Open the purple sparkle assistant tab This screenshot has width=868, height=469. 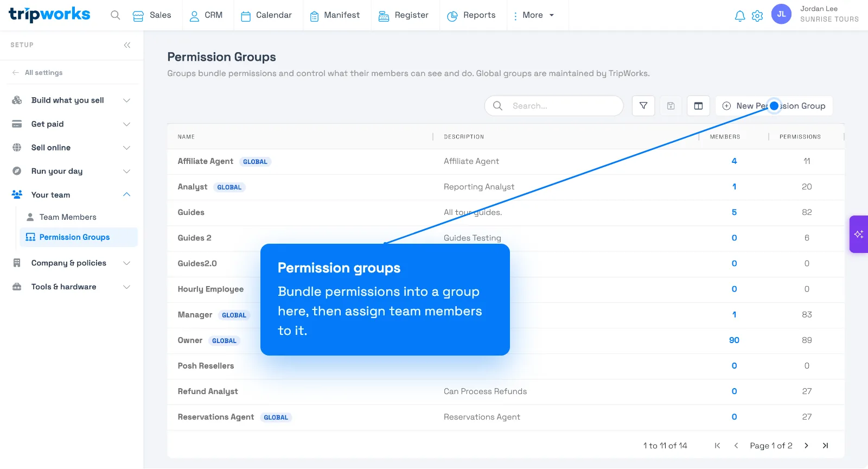click(859, 234)
